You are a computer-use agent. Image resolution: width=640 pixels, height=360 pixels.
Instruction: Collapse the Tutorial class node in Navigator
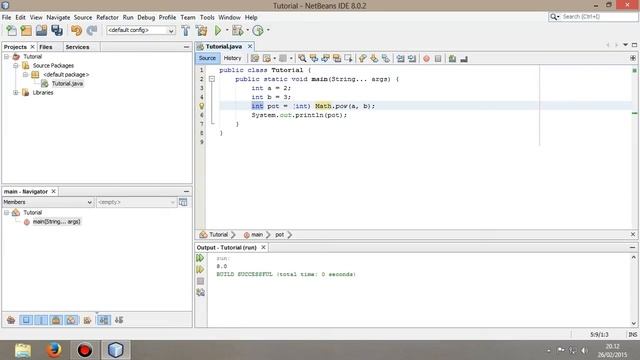7,213
